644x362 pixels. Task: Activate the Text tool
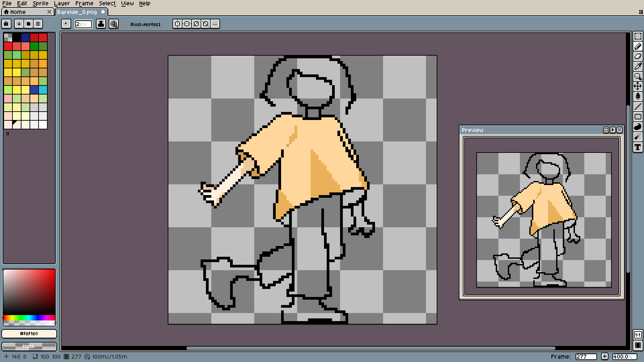[x=638, y=147]
